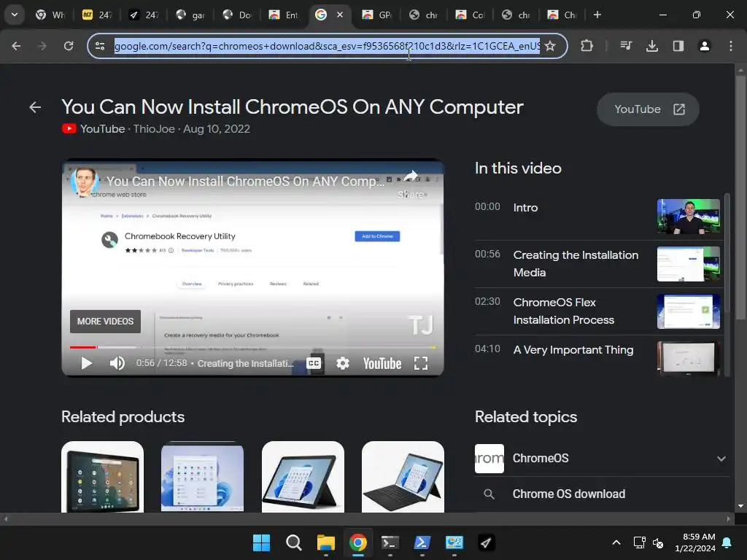The height and width of the screenshot is (560, 747).
Task: Switch to the first 'Wh' tab
Action: [x=51, y=15]
